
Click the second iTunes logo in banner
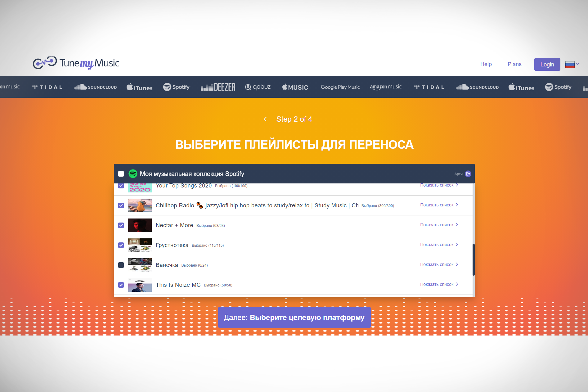click(x=521, y=87)
